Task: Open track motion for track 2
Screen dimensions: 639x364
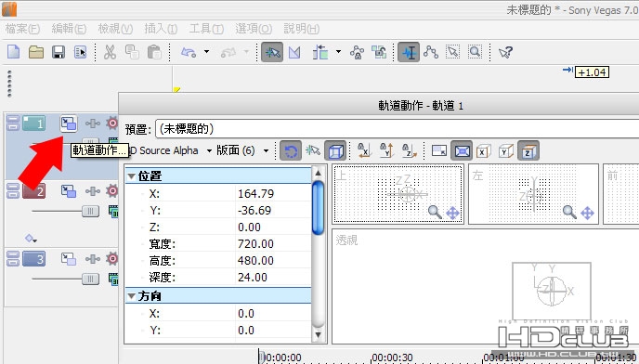Action: (x=69, y=191)
